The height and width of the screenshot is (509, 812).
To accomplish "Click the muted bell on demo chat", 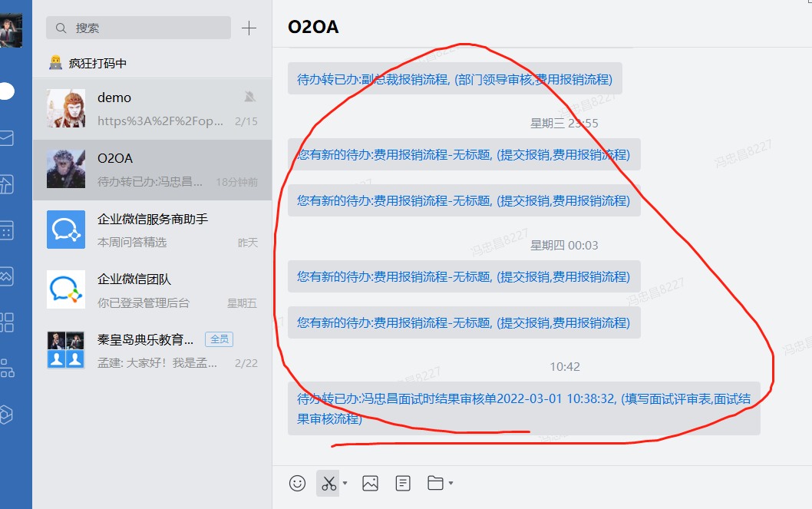I will [x=250, y=97].
